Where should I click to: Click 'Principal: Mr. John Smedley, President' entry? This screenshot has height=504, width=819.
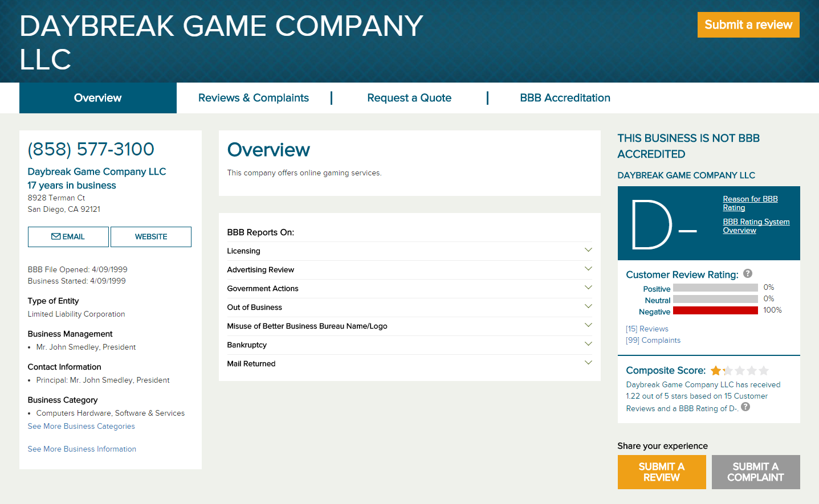pos(103,380)
